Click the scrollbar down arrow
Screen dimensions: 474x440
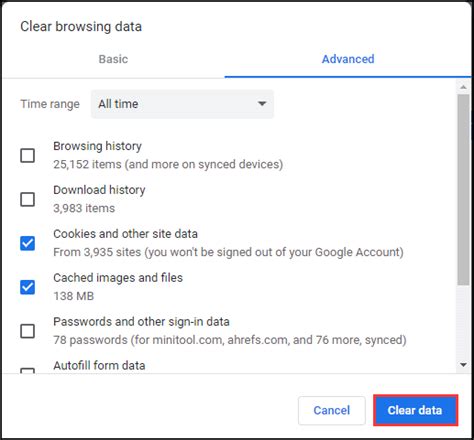coord(463,365)
